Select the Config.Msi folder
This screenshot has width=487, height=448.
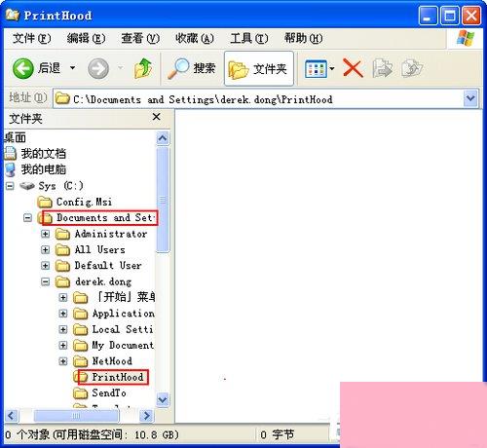coord(84,202)
